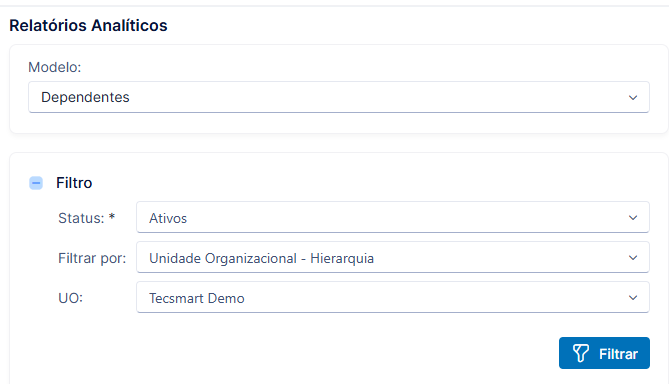Screen dimensions: 669x384
Task: Click the Filtrar por field label
Action: tap(92, 258)
